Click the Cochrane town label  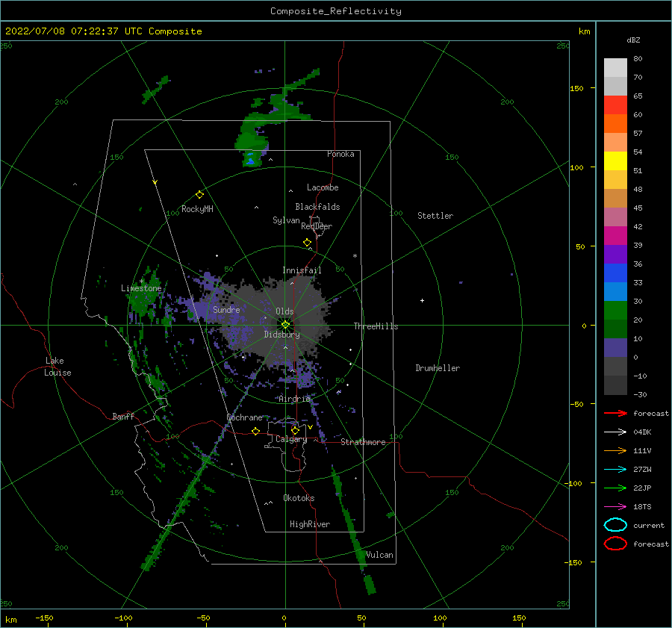point(244,417)
